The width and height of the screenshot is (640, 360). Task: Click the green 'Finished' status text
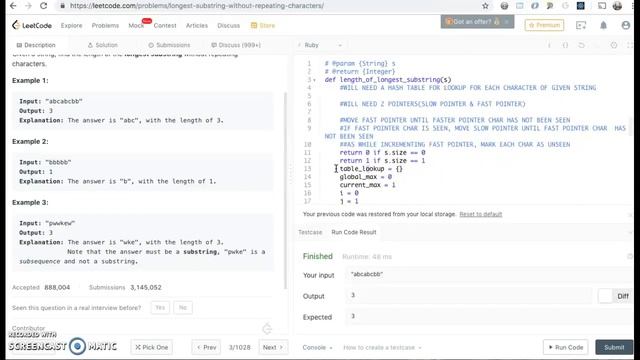[x=318, y=256]
